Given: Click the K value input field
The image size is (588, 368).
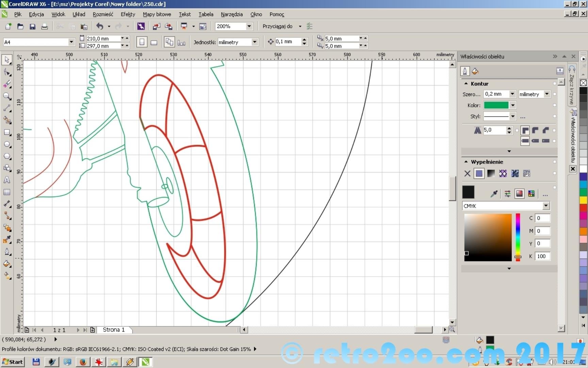Looking at the screenshot, I should pos(542,256).
